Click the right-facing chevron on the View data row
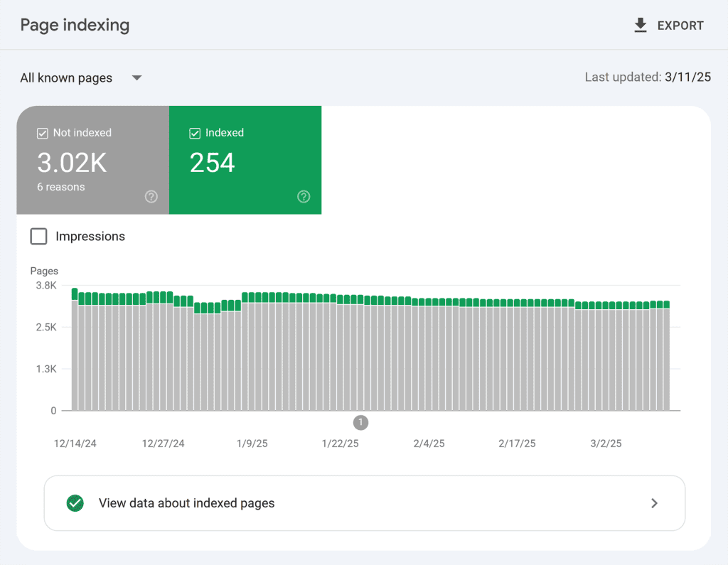728x565 pixels. pyautogui.click(x=654, y=503)
